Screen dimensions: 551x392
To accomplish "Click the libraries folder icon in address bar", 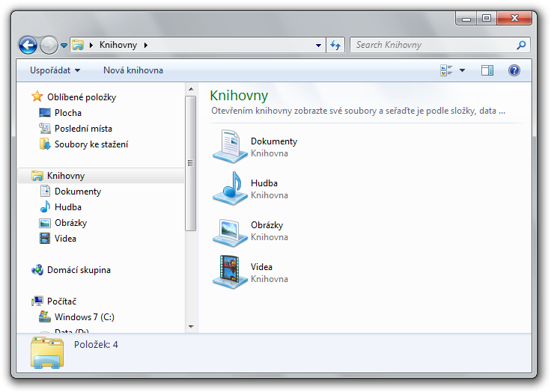I will (78, 45).
